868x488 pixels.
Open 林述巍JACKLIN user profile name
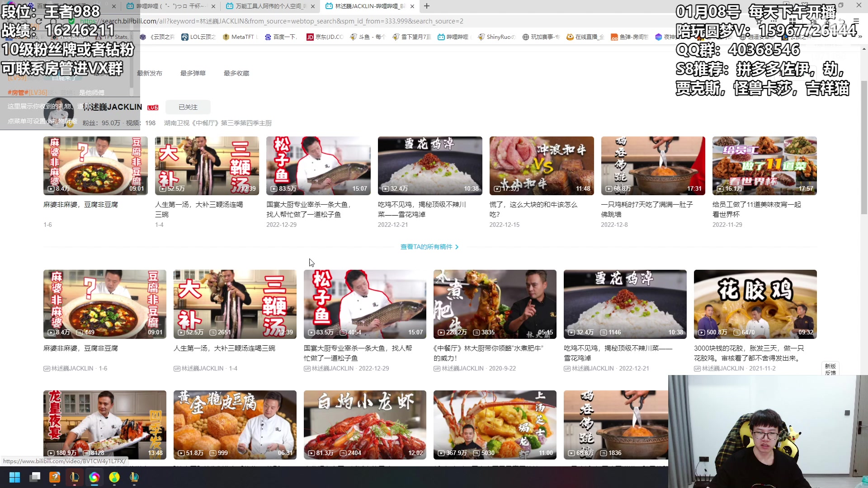point(113,107)
